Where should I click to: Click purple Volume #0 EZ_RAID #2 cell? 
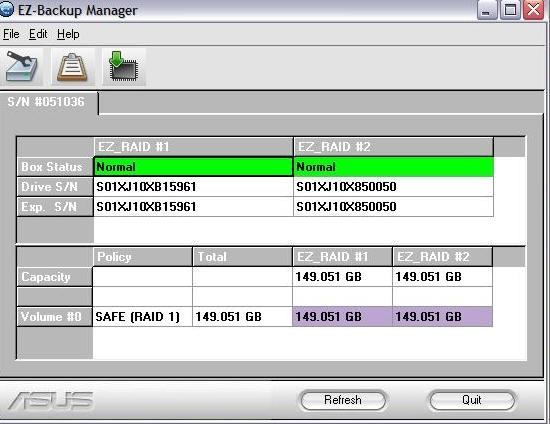(442, 317)
